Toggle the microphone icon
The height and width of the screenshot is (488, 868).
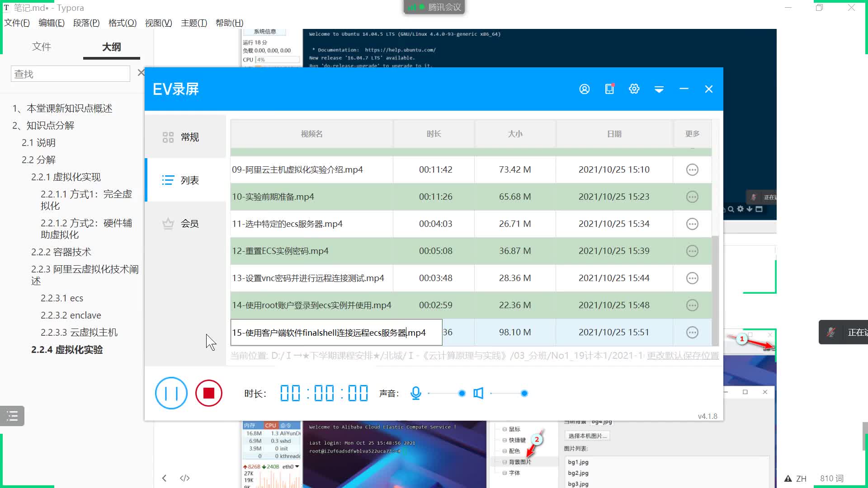coord(415,393)
